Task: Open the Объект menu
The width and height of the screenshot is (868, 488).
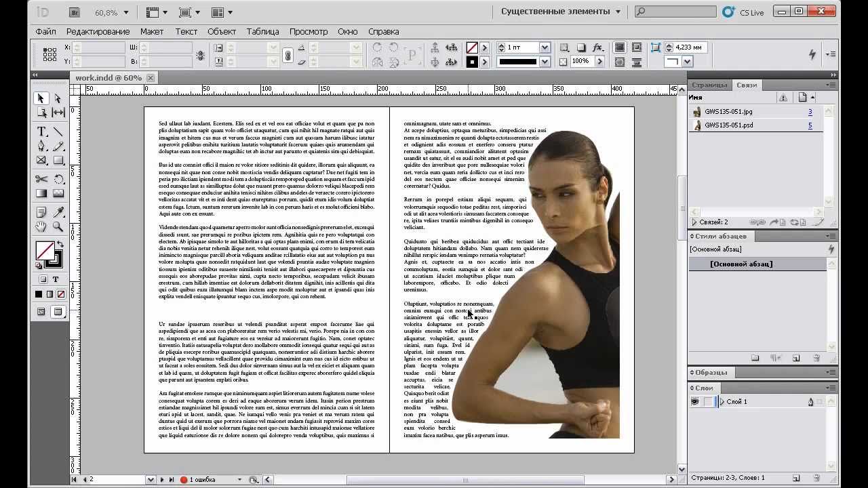Action: point(222,31)
